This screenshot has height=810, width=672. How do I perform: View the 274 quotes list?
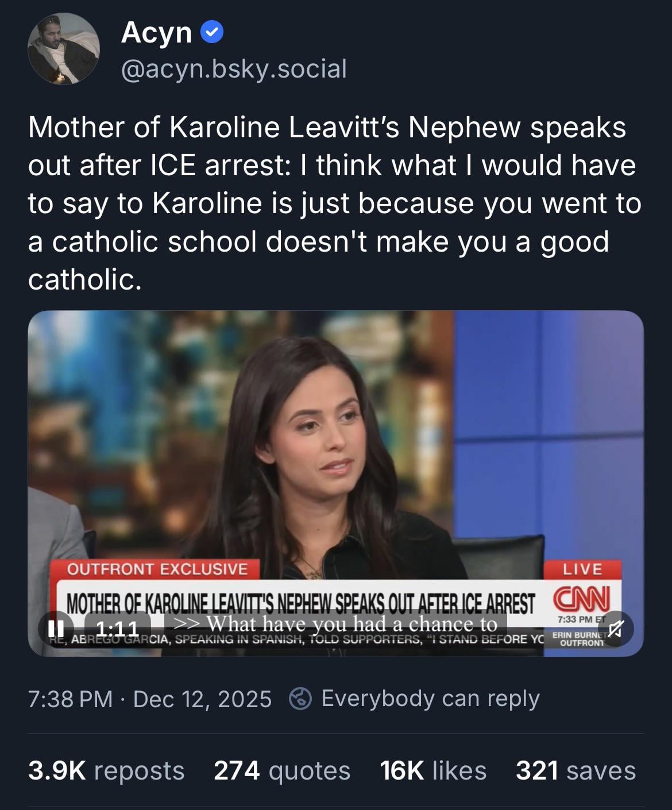coord(281,770)
